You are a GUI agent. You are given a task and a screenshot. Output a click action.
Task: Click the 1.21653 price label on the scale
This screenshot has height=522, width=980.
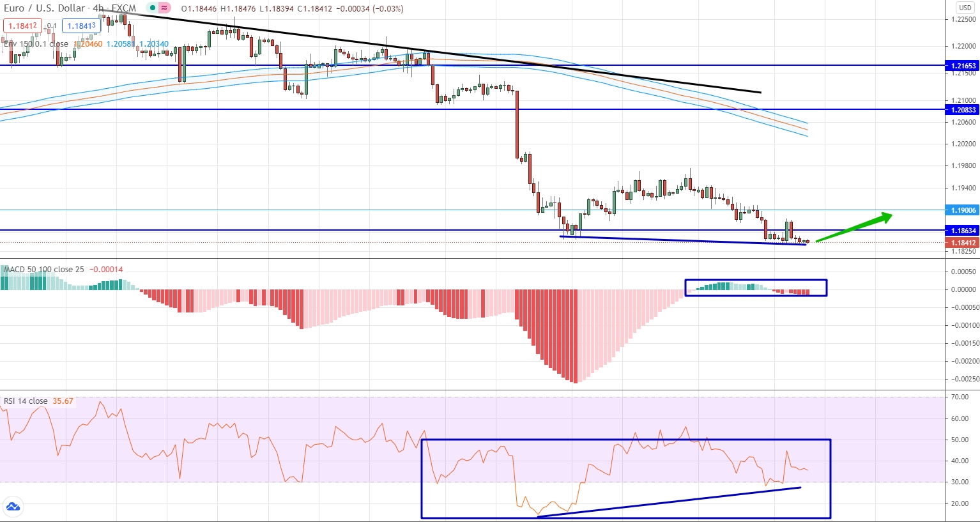pyautogui.click(x=963, y=66)
